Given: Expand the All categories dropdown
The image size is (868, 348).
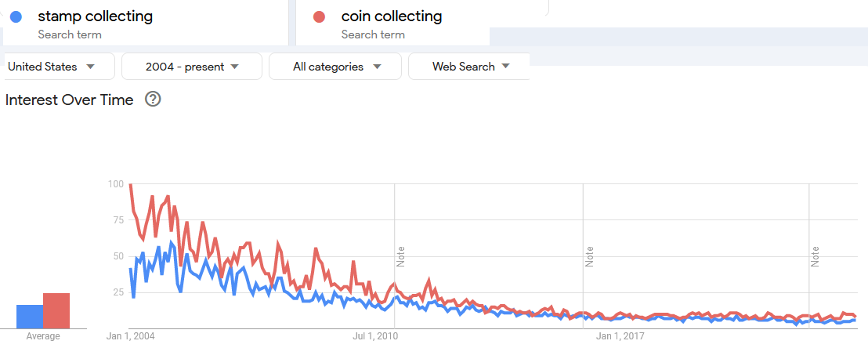Looking at the screenshot, I should tap(335, 67).
